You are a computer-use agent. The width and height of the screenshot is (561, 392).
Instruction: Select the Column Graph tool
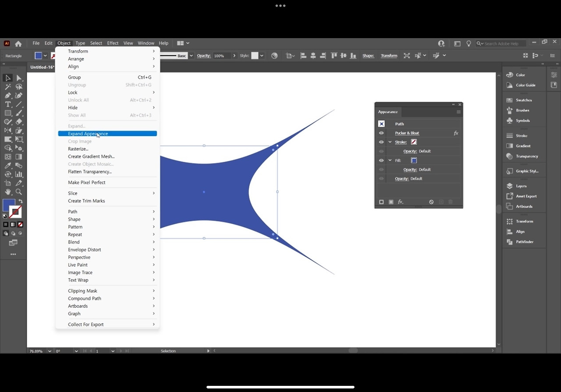click(19, 174)
